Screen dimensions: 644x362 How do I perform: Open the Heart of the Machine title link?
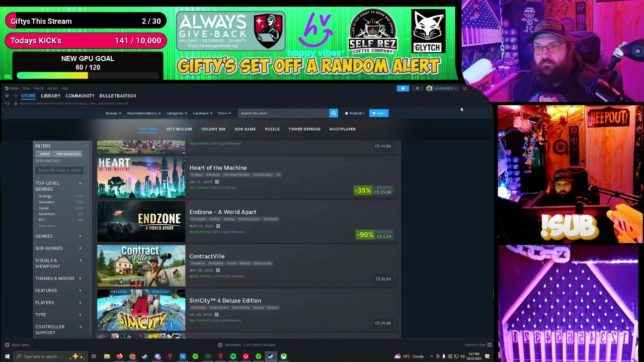[x=218, y=168]
